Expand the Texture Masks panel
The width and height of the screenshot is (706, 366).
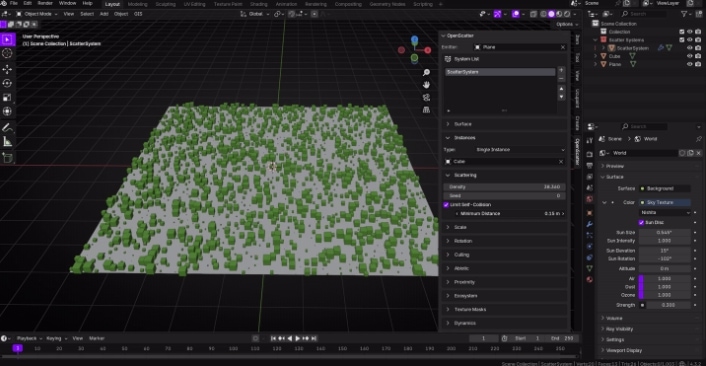coord(504,310)
